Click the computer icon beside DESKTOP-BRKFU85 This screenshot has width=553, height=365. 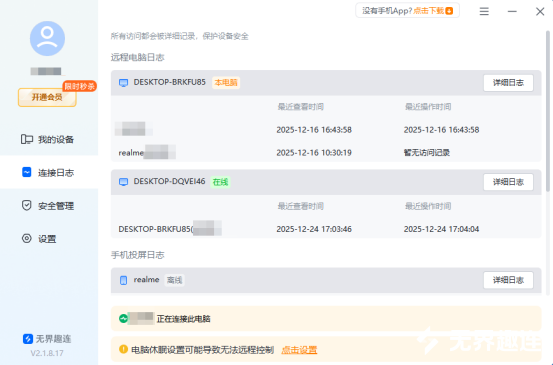tap(123, 83)
